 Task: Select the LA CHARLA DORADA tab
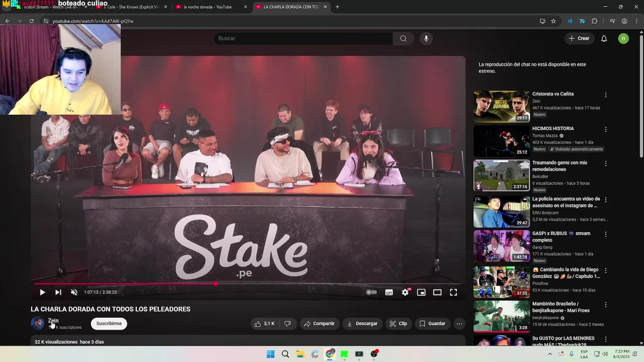point(291,7)
